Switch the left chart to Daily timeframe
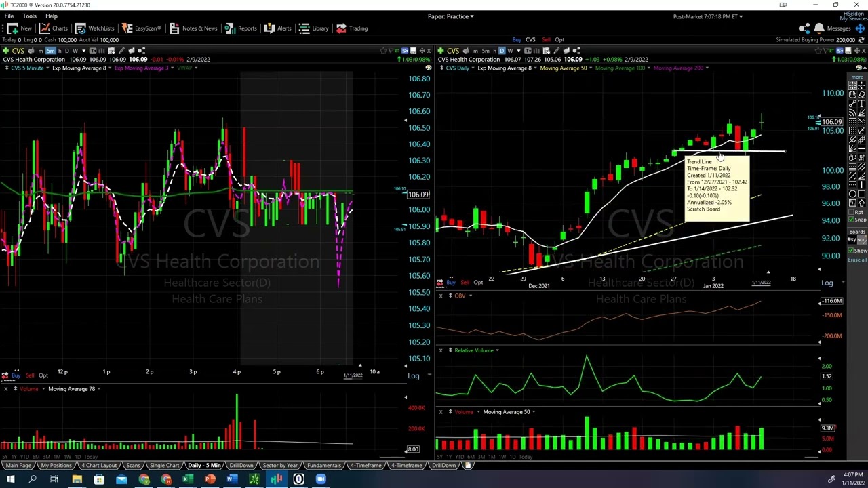This screenshot has width=868, height=488. pos(67,50)
